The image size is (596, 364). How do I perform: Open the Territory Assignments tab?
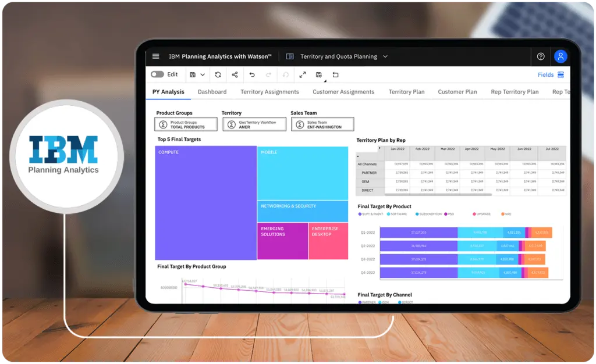tap(269, 92)
